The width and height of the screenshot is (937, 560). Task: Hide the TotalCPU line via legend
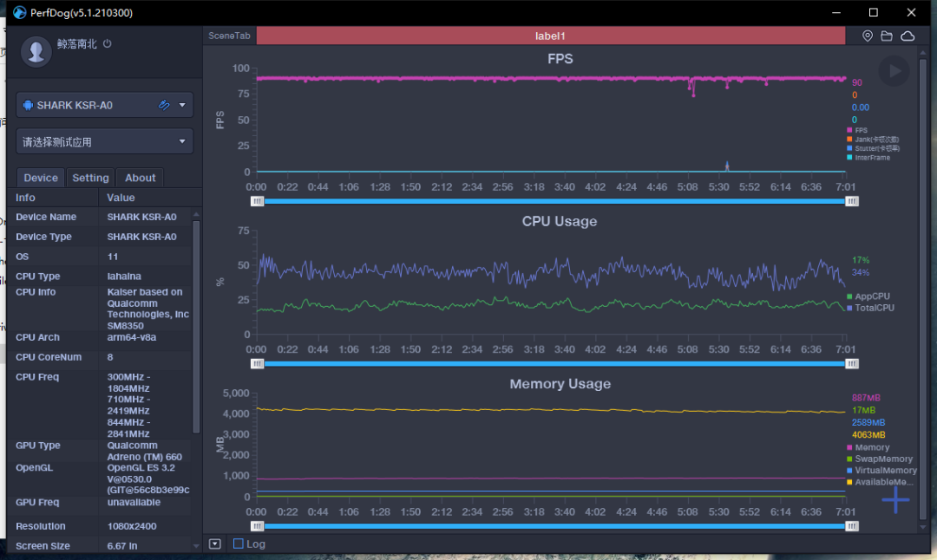point(871,308)
